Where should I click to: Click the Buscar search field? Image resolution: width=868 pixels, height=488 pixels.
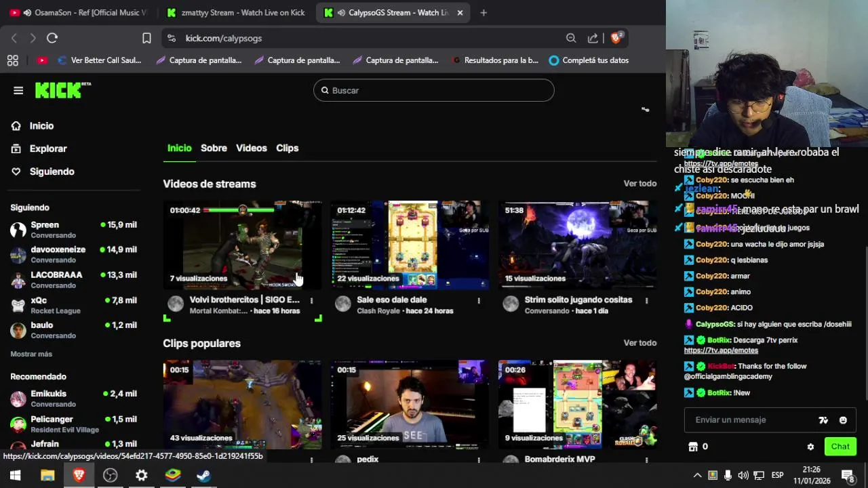click(x=434, y=90)
